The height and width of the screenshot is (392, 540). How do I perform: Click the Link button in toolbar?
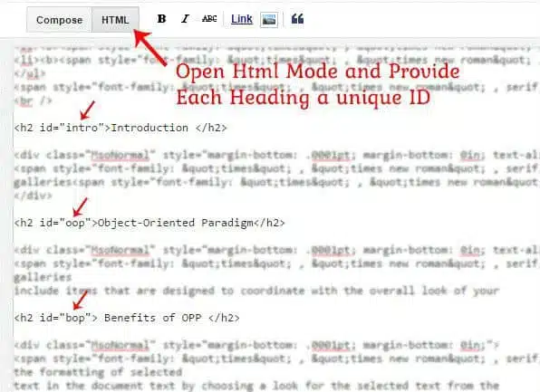(242, 19)
